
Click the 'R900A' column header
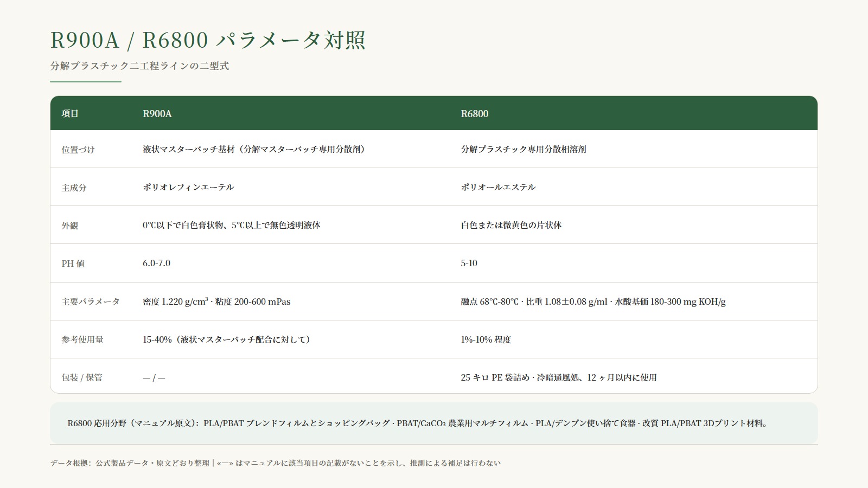[x=157, y=113]
